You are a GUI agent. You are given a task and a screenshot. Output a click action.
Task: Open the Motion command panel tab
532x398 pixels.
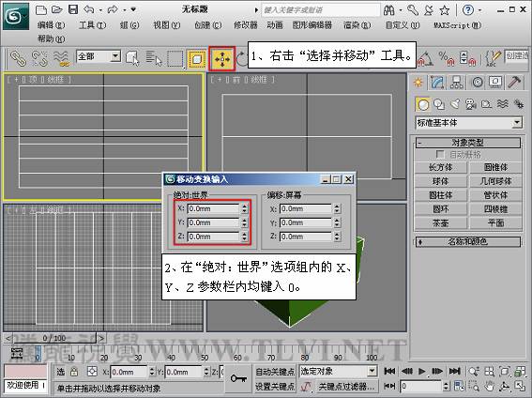477,83
